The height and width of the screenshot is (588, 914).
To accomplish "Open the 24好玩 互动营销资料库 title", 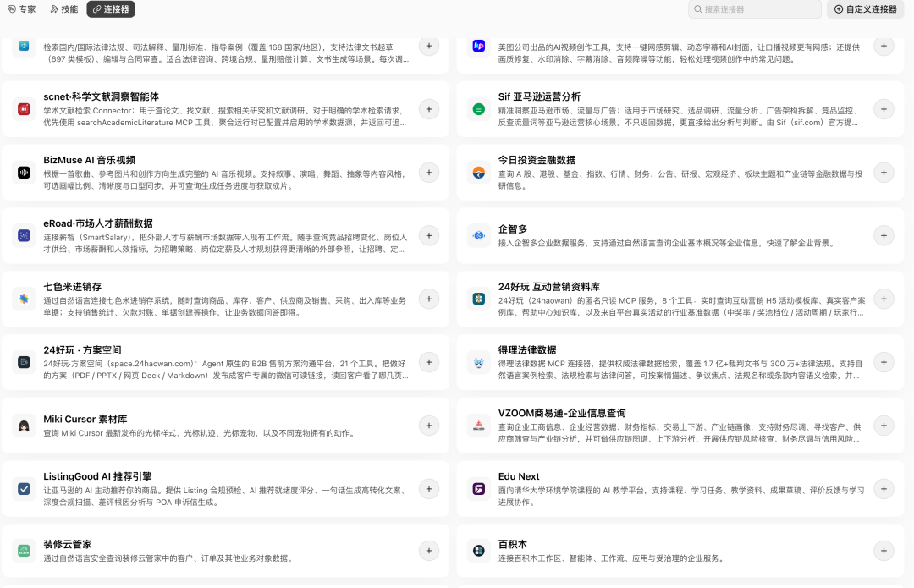I will click(548, 287).
